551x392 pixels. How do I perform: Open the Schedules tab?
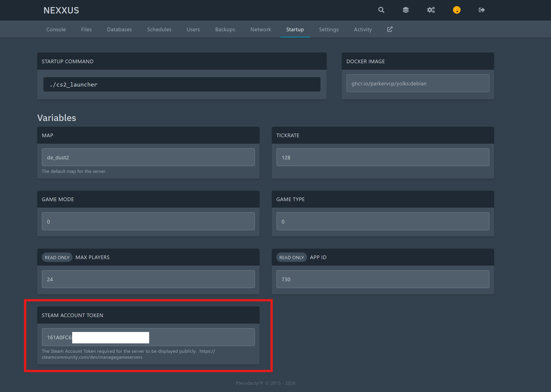(159, 29)
